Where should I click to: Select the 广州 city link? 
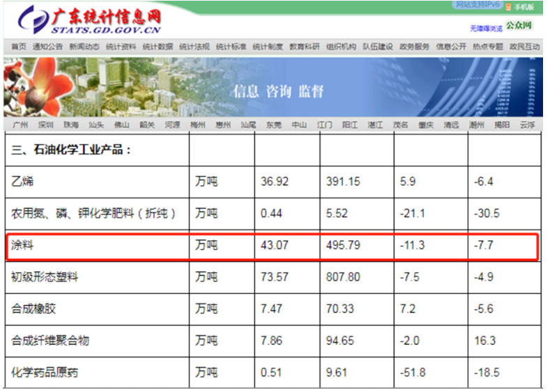[20, 125]
